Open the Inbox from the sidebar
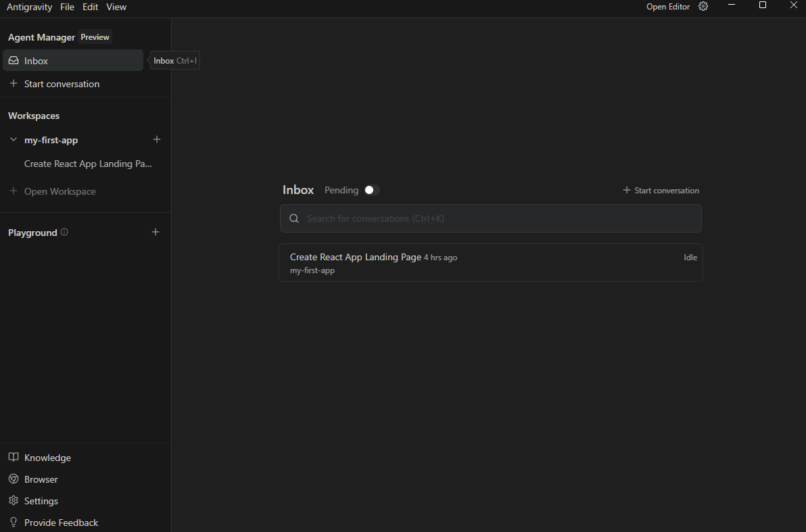 coord(34,60)
